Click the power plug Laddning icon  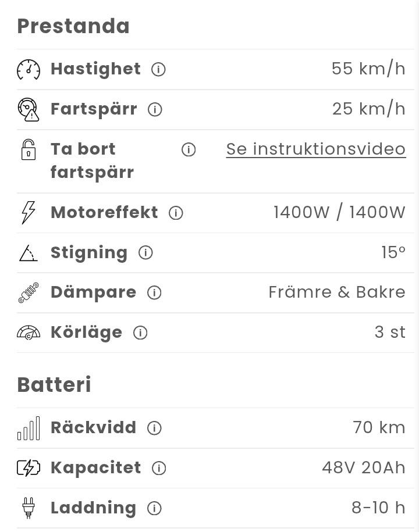[29, 508]
